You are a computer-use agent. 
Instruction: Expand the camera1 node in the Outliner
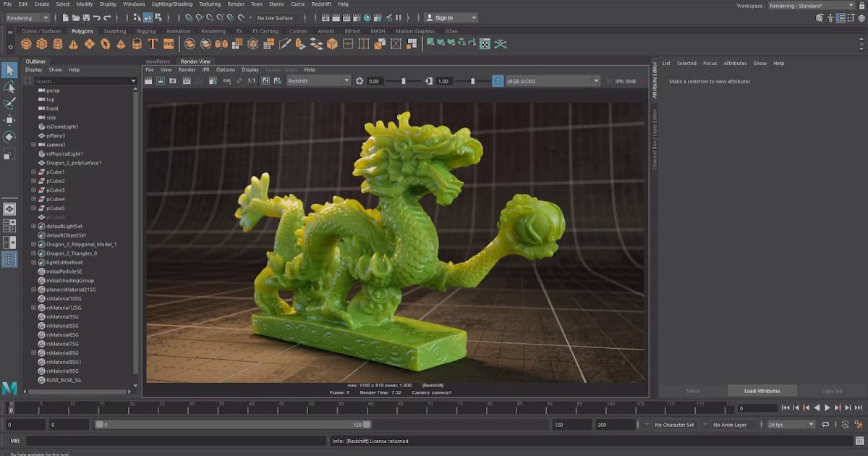[x=33, y=144]
